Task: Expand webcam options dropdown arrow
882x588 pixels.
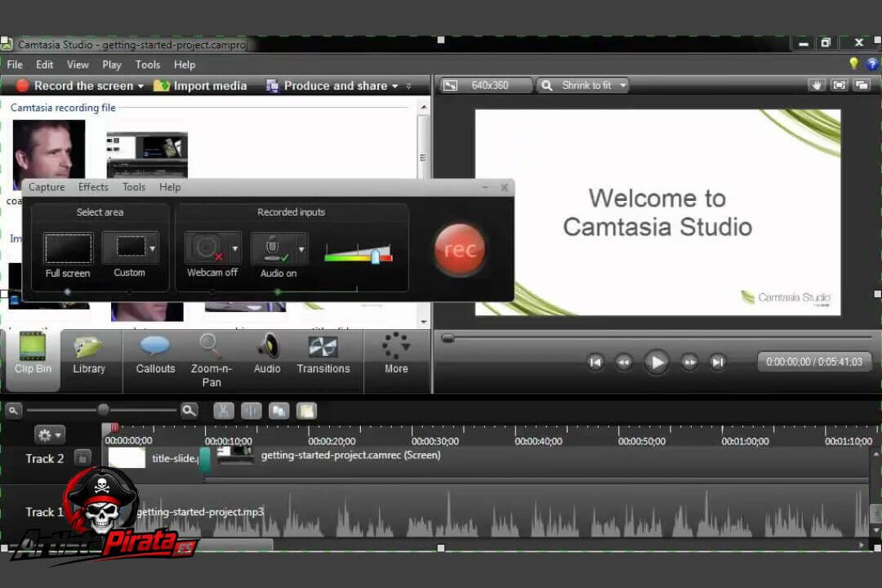Action: 236,248
